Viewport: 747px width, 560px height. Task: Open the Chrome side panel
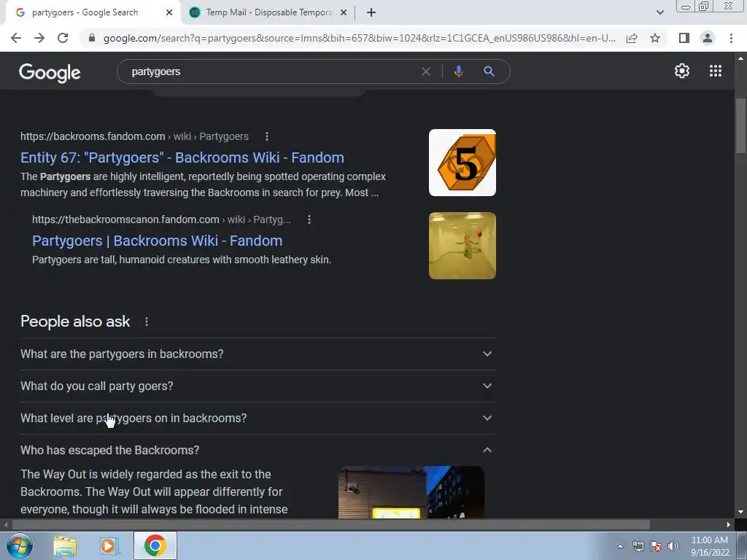pyautogui.click(x=684, y=38)
